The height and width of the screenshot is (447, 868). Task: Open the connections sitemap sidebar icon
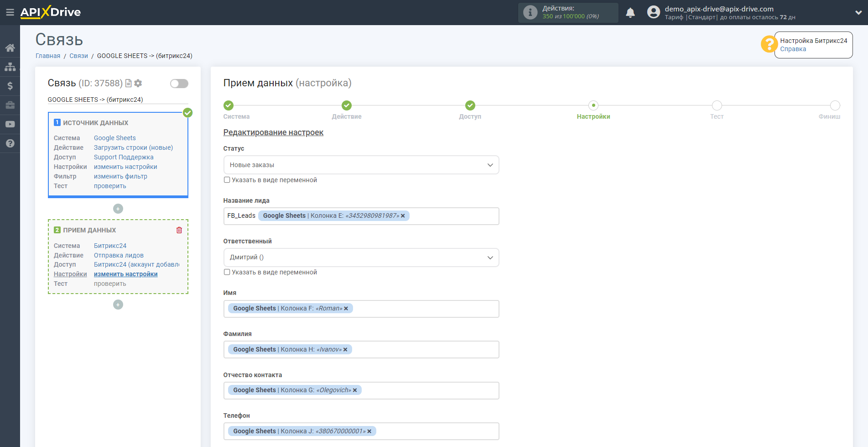pos(10,67)
